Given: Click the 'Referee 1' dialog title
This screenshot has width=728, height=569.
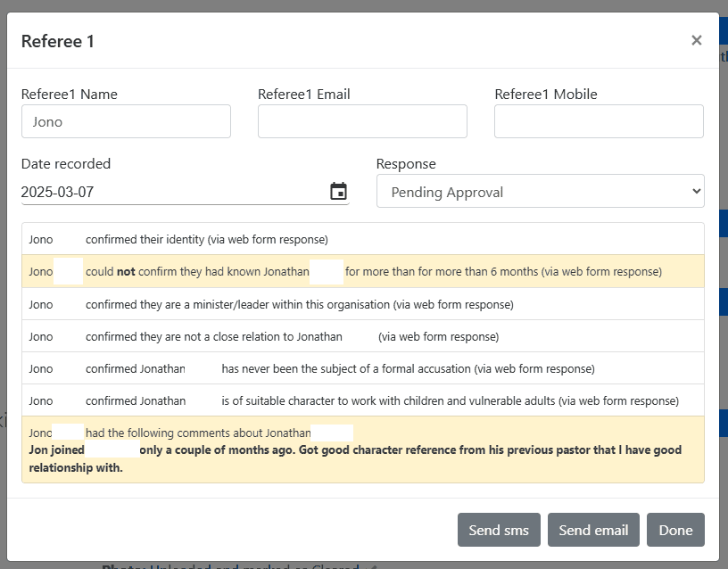Looking at the screenshot, I should click(58, 41).
